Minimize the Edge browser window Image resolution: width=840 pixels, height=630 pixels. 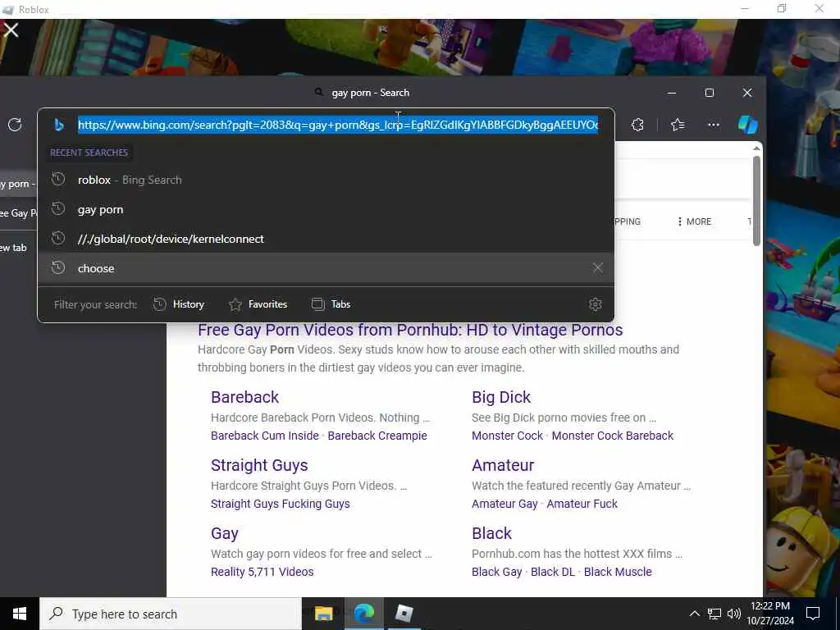point(671,93)
